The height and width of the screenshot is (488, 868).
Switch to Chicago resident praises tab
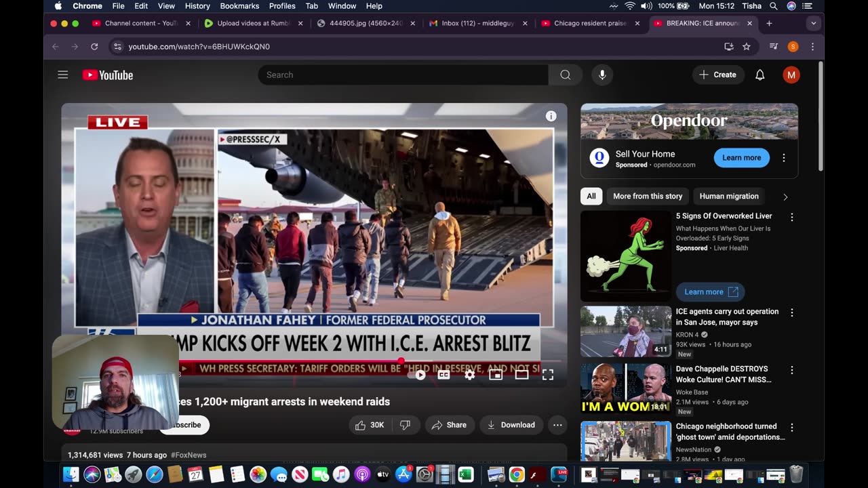click(590, 23)
